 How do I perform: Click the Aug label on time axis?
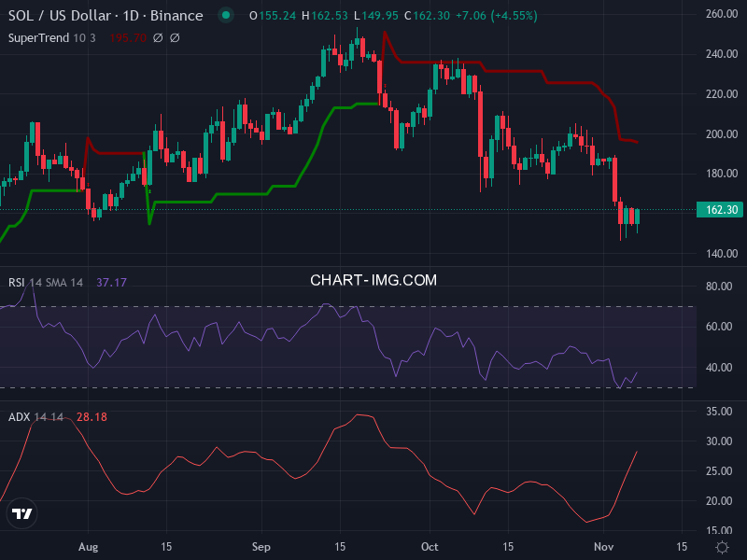tap(89, 546)
